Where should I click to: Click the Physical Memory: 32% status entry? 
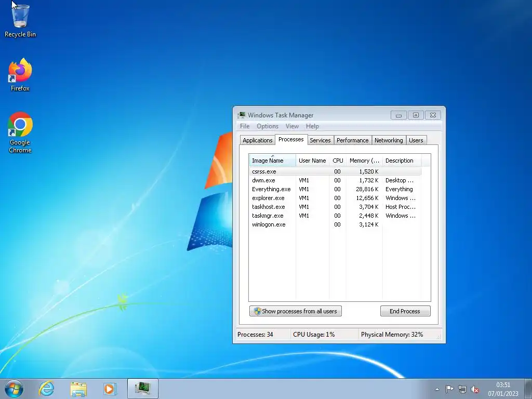(392, 335)
